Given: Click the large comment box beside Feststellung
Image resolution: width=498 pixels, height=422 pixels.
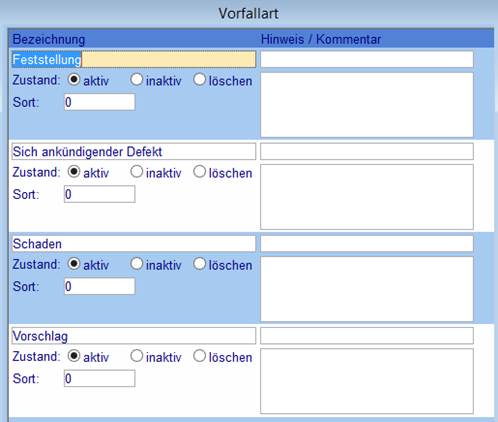Looking at the screenshot, I should point(367,105).
